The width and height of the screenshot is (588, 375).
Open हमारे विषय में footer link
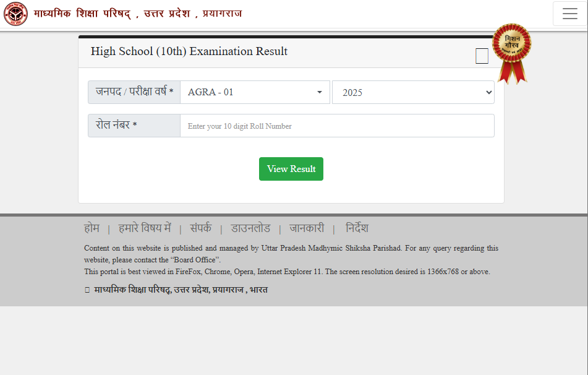click(x=145, y=228)
